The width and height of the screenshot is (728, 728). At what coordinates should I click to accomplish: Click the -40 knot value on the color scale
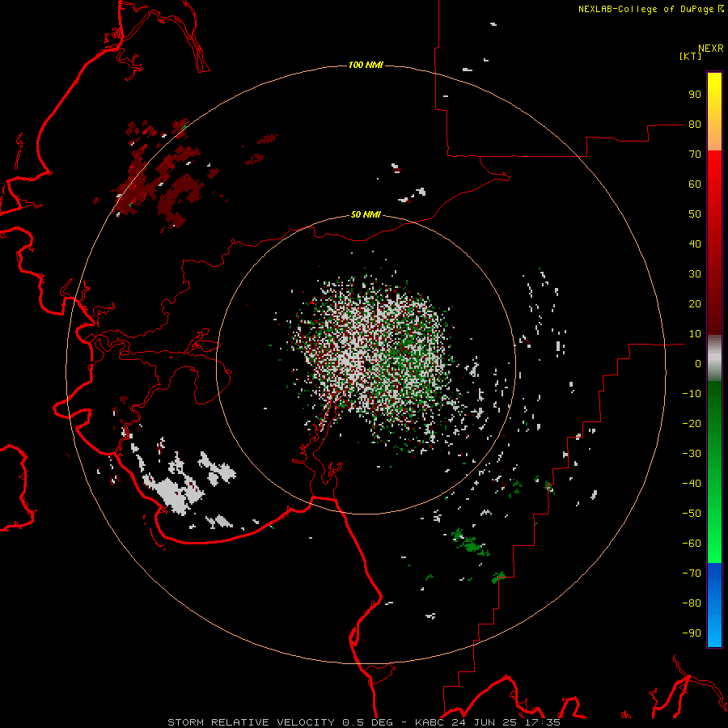692,484
